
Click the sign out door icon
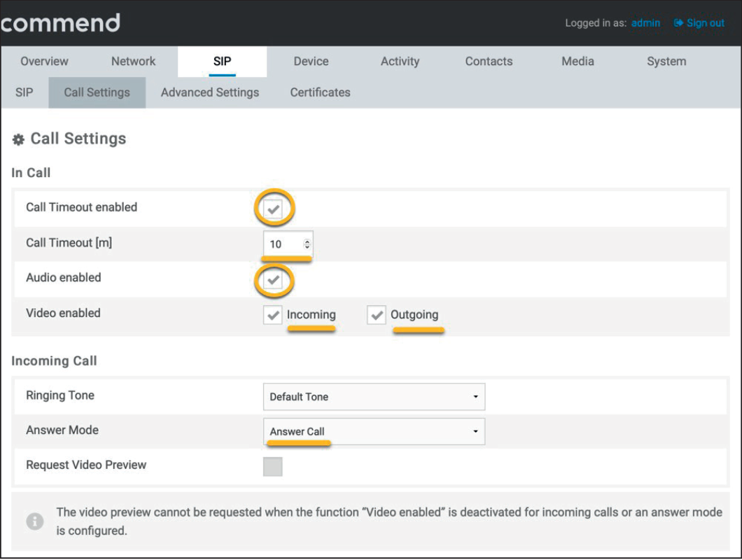click(x=678, y=22)
